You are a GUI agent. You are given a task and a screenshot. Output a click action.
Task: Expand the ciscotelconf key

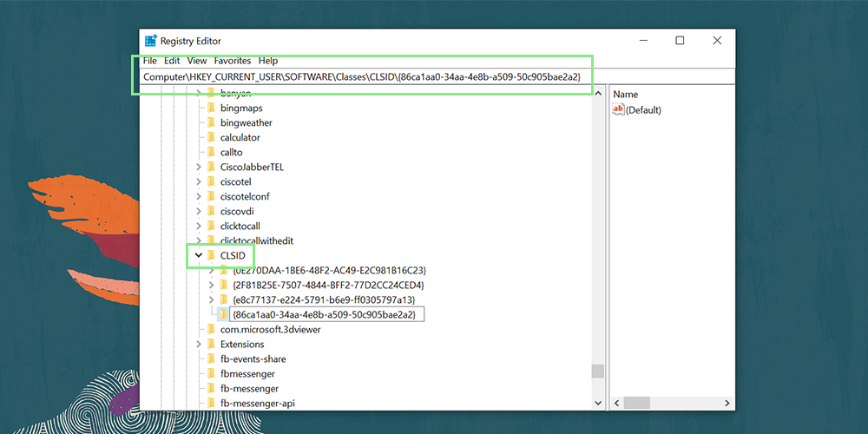click(198, 196)
